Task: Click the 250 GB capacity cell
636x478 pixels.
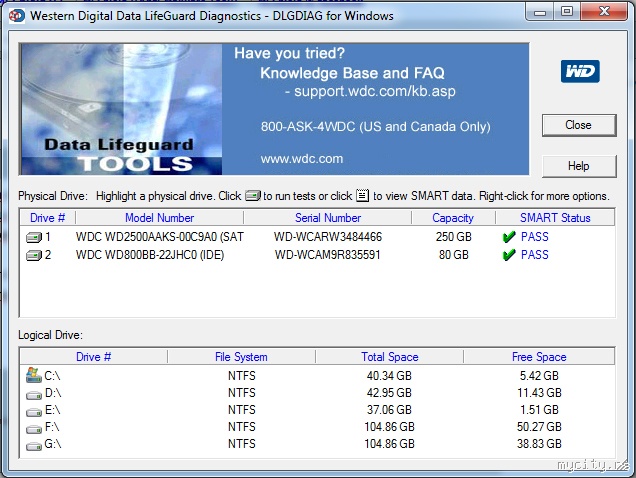Action: pos(453,237)
